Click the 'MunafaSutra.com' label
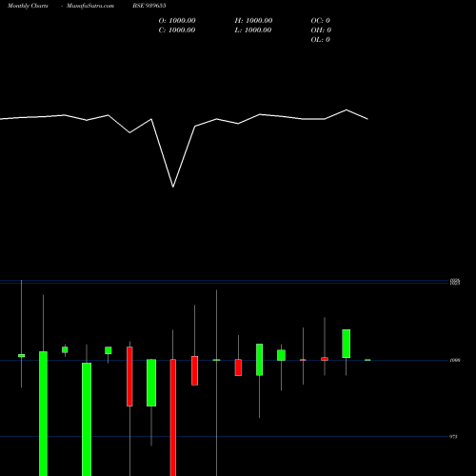 click(x=90, y=6)
